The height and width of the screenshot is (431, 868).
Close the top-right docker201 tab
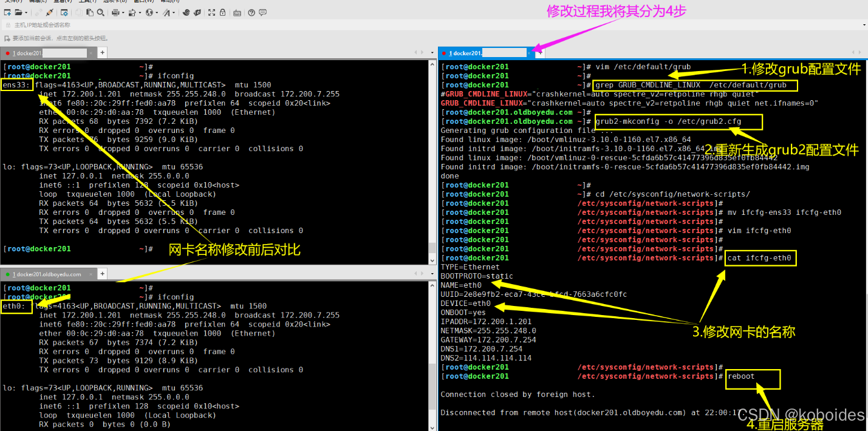[528, 53]
